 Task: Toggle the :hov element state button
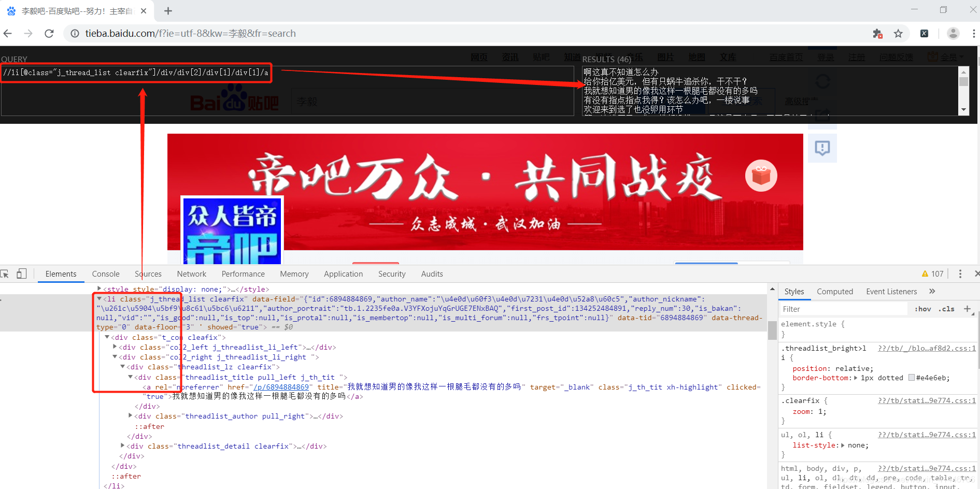coord(922,309)
